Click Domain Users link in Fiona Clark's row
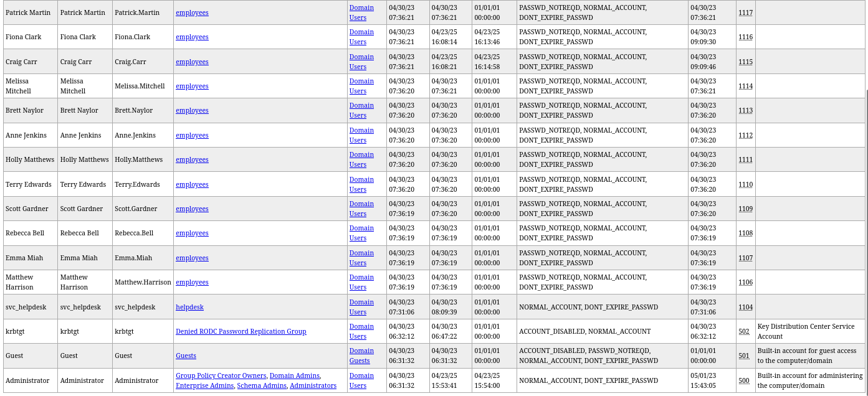868x396 pixels. [x=361, y=37]
